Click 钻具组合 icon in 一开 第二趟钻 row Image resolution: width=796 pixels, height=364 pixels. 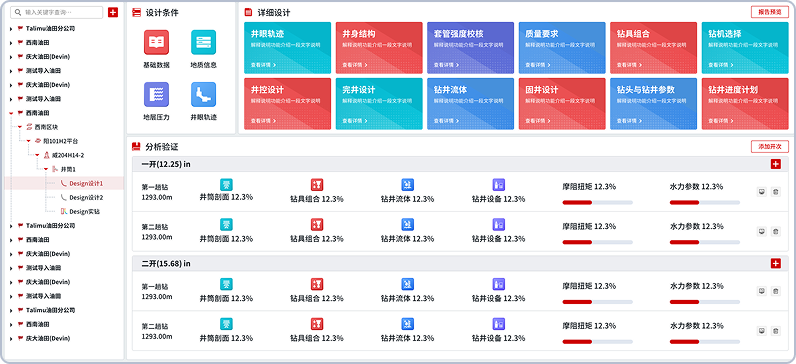(x=317, y=224)
